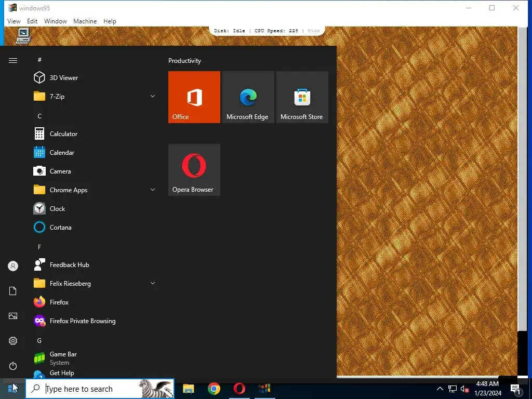Viewport: 532px width, 399px height.
Task: Switch to windows95 app on taskbar
Action: (x=264, y=389)
